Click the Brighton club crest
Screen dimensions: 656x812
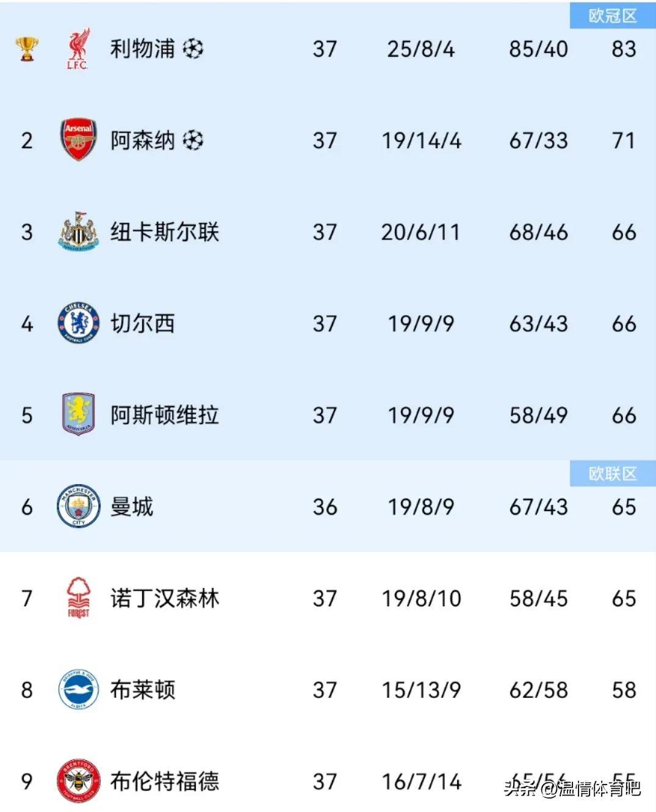[x=78, y=689]
